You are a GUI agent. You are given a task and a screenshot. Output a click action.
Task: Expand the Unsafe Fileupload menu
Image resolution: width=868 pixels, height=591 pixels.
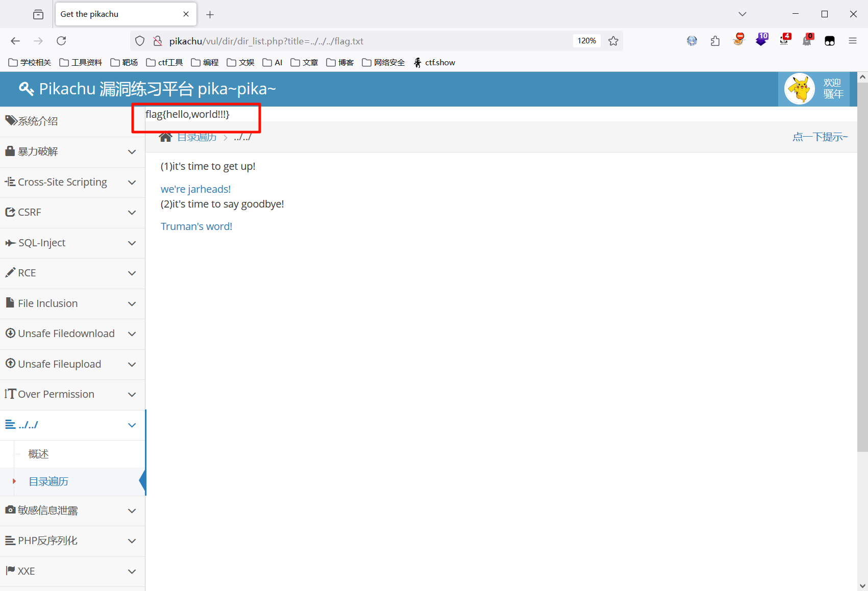[x=72, y=364]
